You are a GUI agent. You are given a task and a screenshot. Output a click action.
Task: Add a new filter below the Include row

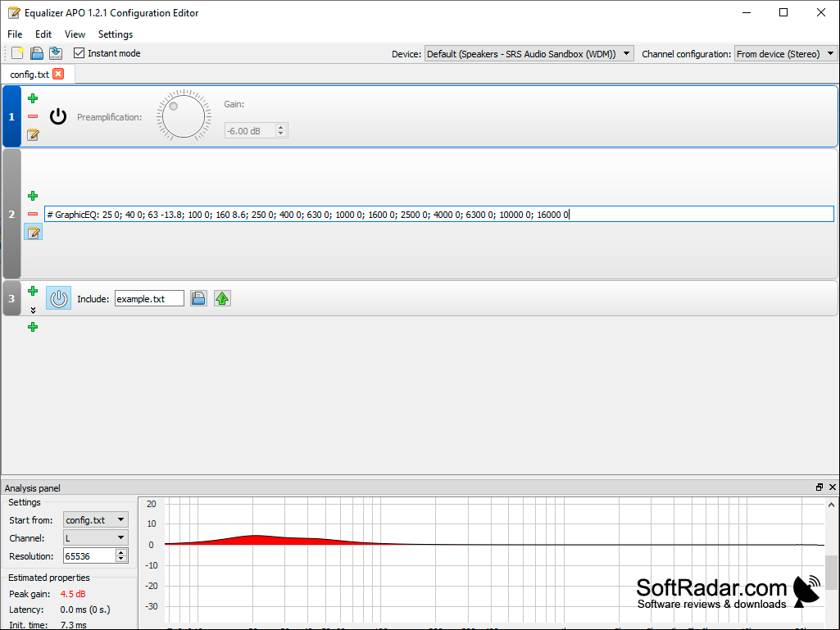coord(33,327)
